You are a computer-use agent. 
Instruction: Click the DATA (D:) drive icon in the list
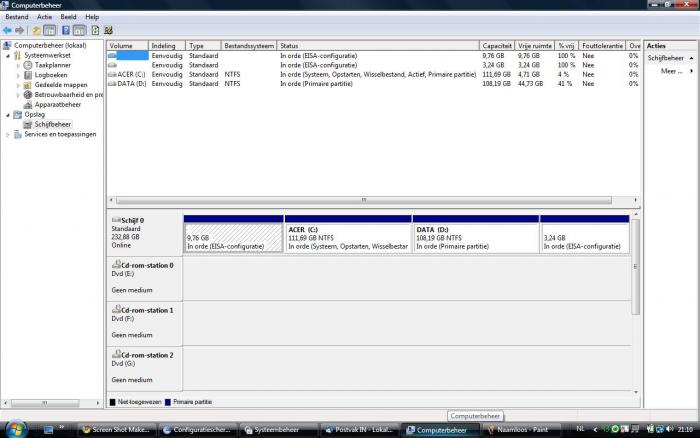tap(112, 84)
